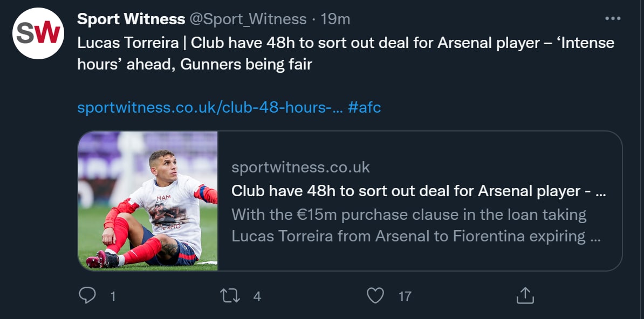The height and width of the screenshot is (319, 644).
Task: Click the reply speech bubble icon
Action: 87,295
